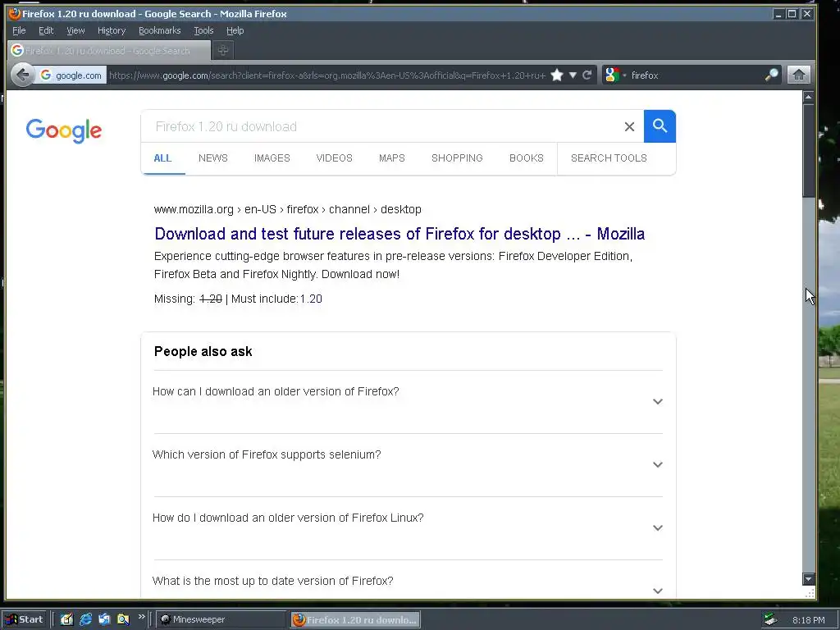Go to the home page icon

tap(799, 75)
